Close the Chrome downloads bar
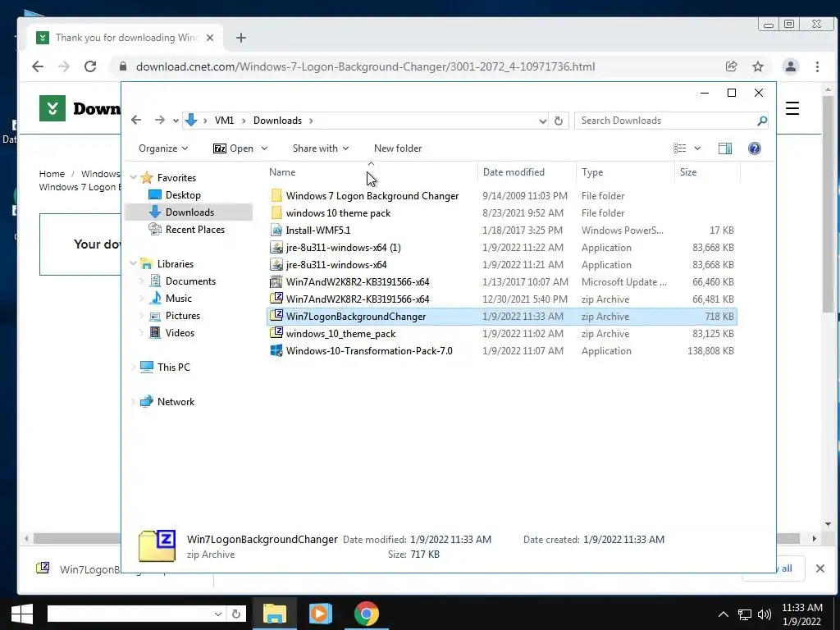Viewport: 840px width, 630px height. 820,568
